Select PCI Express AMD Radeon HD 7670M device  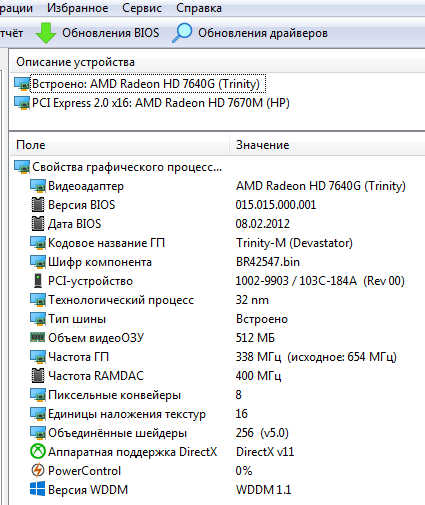pos(152,103)
